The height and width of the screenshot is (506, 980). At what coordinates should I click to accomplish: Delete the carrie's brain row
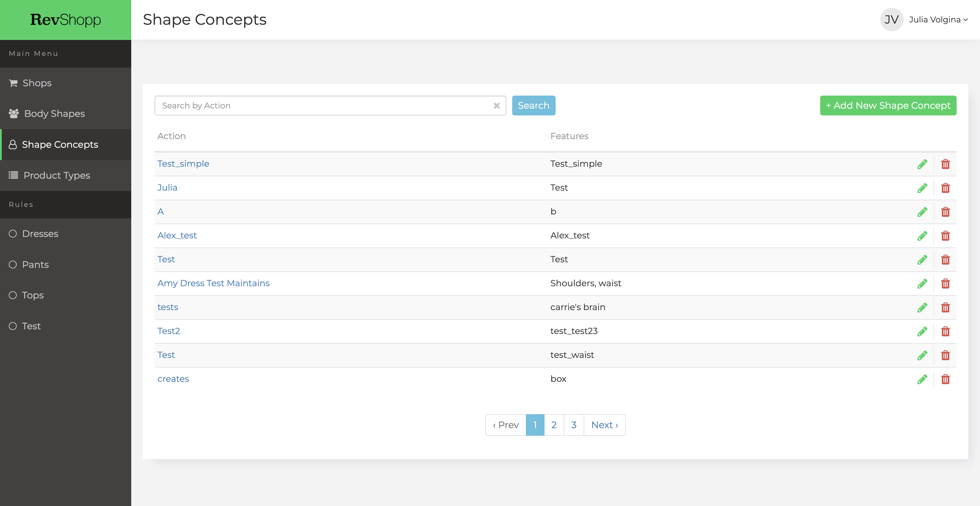coord(945,308)
